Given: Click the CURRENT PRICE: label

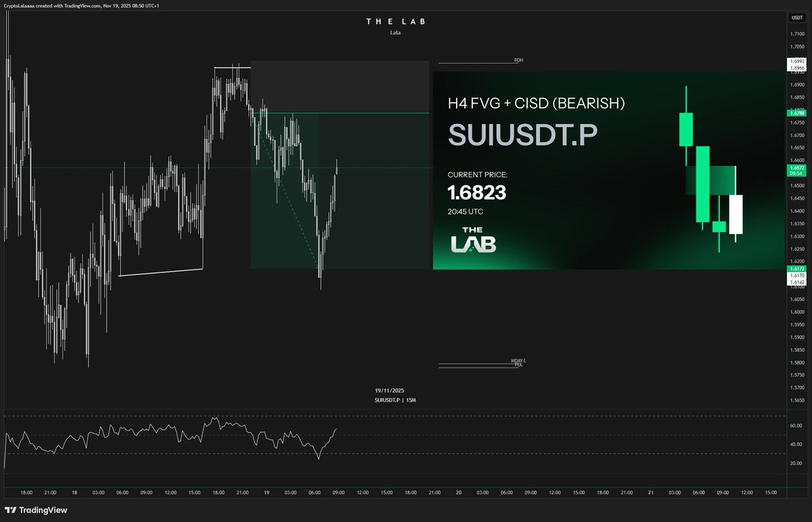Looking at the screenshot, I should 478,175.
